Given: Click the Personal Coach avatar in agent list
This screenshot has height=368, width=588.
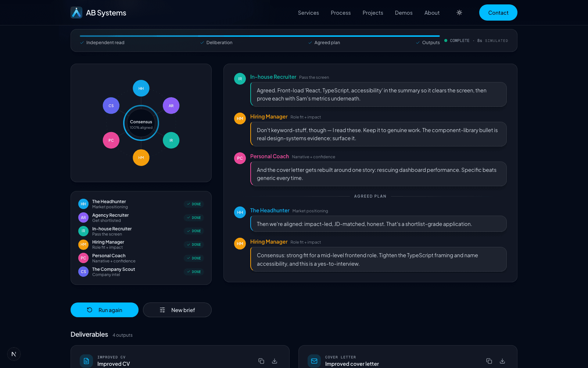Looking at the screenshot, I should pyautogui.click(x=83, y=258).
